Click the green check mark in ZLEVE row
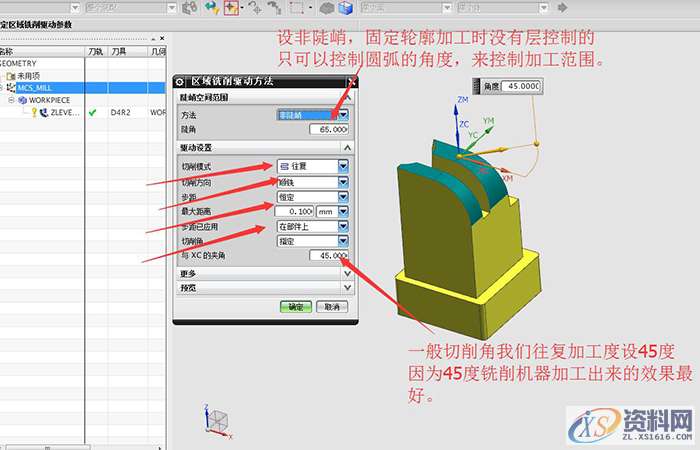This screenshot has width=700, height=450. (92, 112)
